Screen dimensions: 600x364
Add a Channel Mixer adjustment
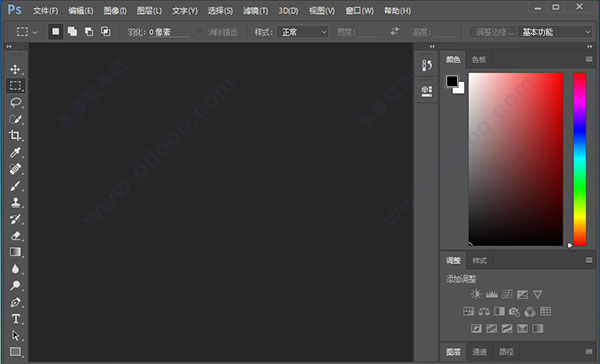click(x=530, y=312)
